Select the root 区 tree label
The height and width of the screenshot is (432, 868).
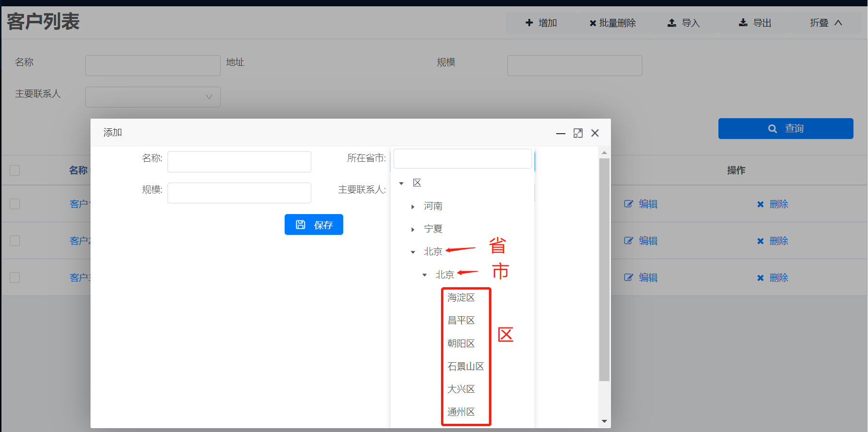click(x=417, y=183)
